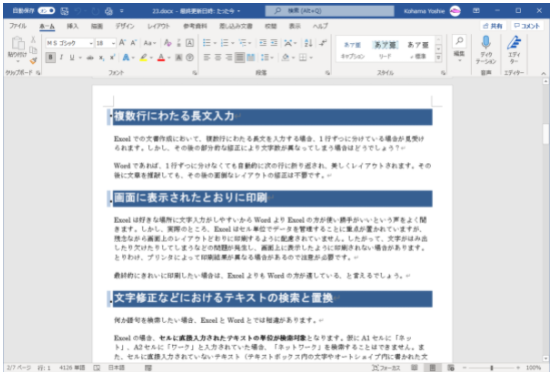The height and width of the screenshot is (372, 550).
Task: Click the Distributed alignment icon
Action: 251,58
